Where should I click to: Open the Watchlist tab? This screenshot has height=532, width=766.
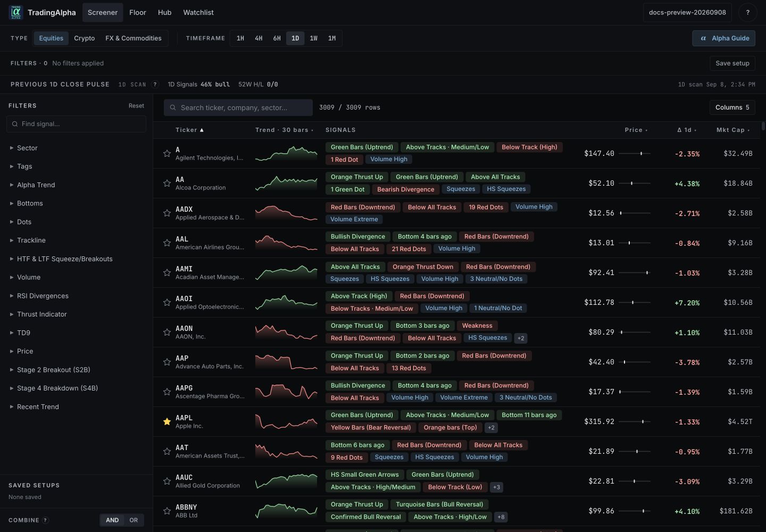pyautogui.click(x=198, y=12)
